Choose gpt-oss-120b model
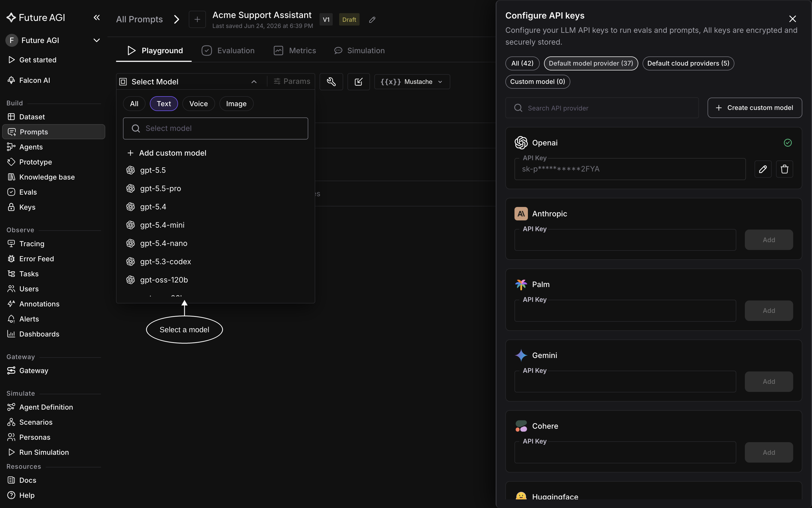 (215, 280)
